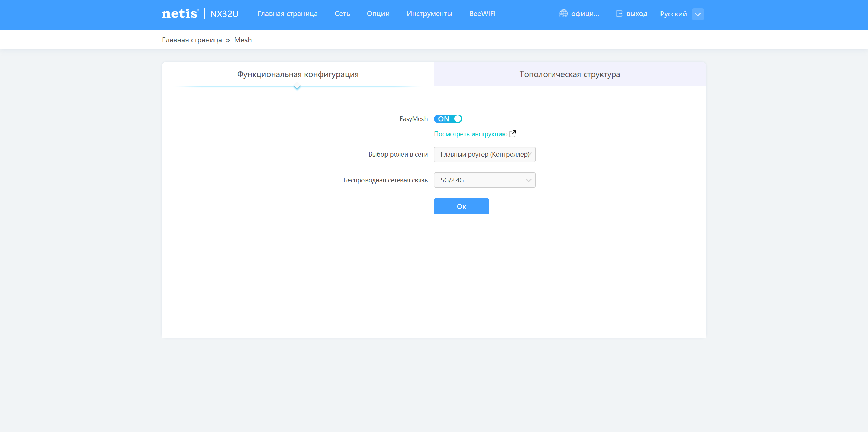Click the netis logo
Screen dimensions: 868x432
tap(180, 14)
